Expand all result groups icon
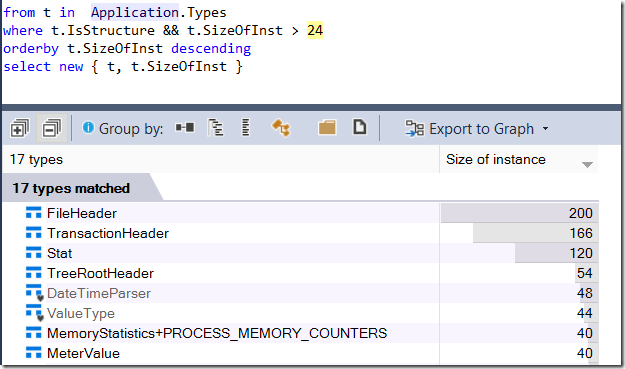The height and width of the screenshot is (369, 625). click(x=20, y=128)
